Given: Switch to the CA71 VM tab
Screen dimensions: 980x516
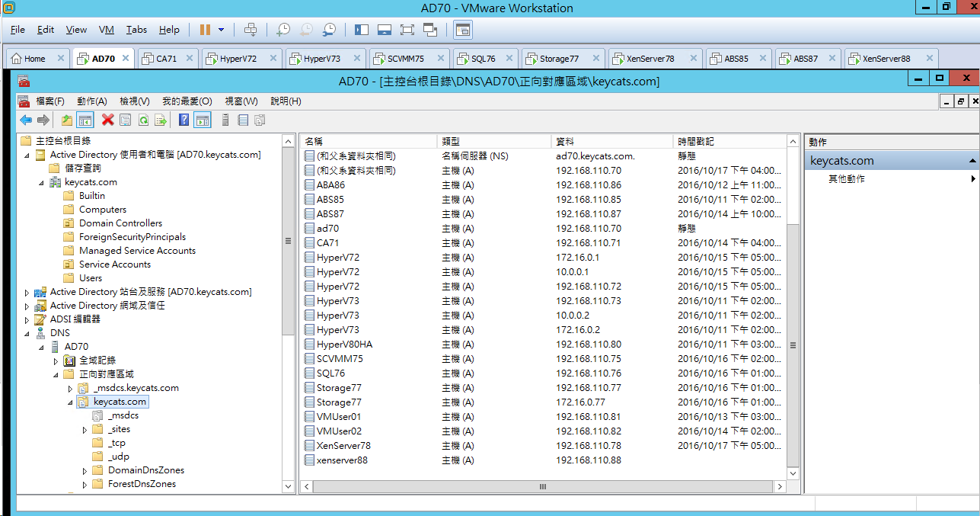Looking at the screenshot, I should click(x=167, y=59).
